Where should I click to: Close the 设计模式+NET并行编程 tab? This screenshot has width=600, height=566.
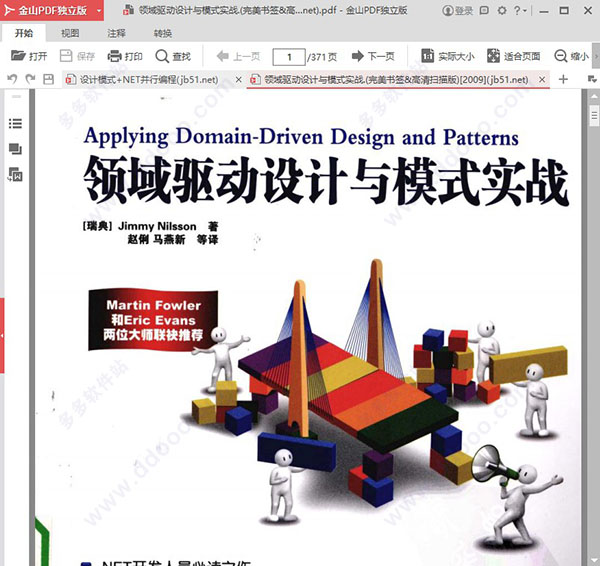[x=238, y=80]
